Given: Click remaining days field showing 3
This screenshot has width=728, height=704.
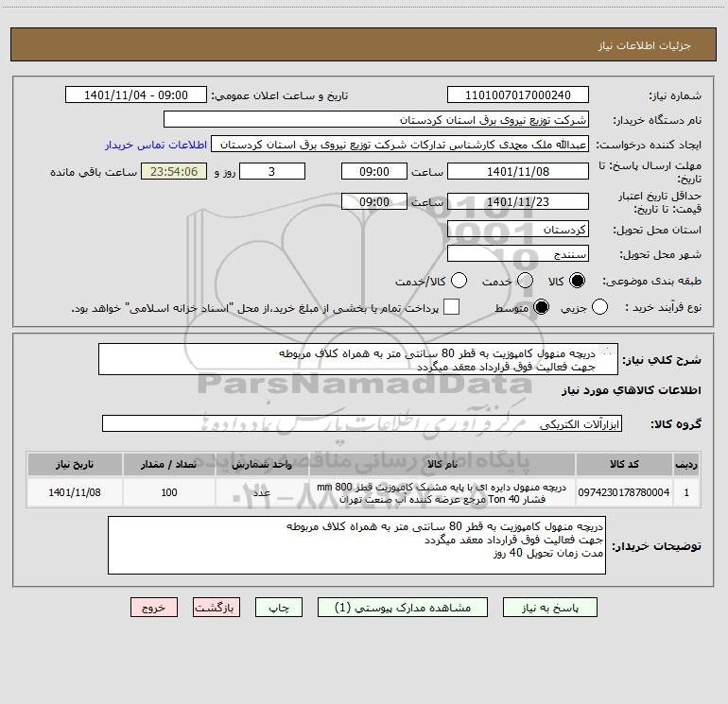Looking at the screenshot, I should coord(272,172).
